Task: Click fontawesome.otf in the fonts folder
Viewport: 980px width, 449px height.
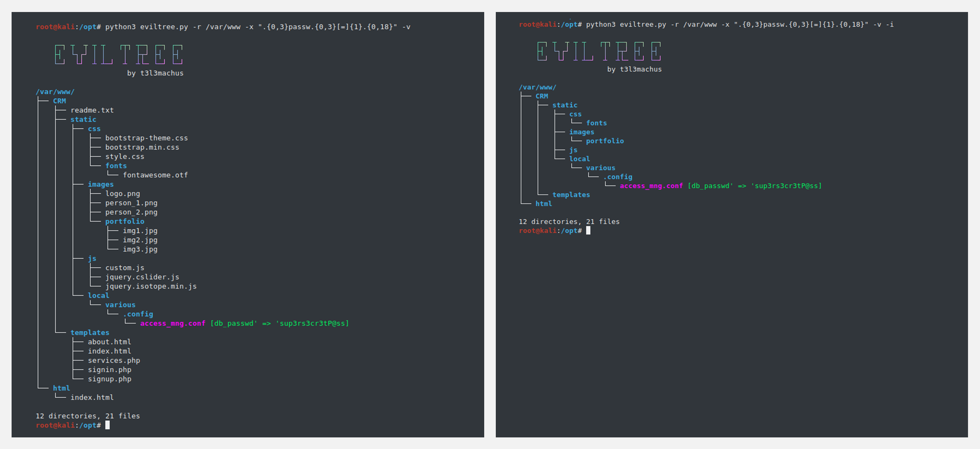Action: click(155, 175)
